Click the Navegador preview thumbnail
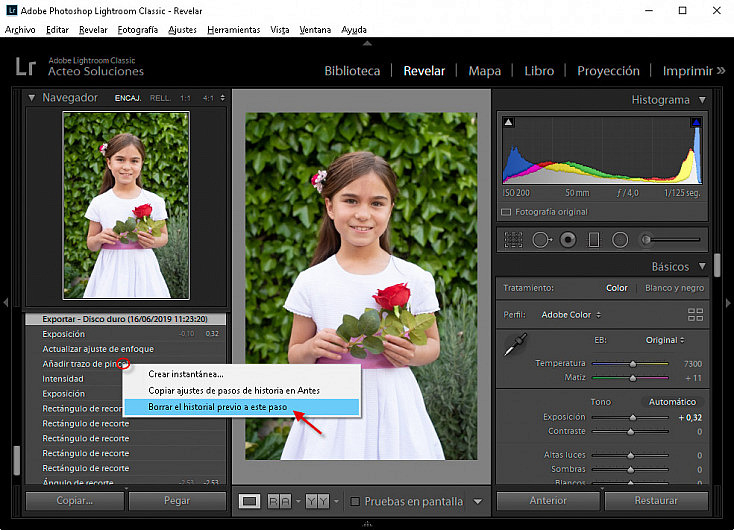 point(126,205)
